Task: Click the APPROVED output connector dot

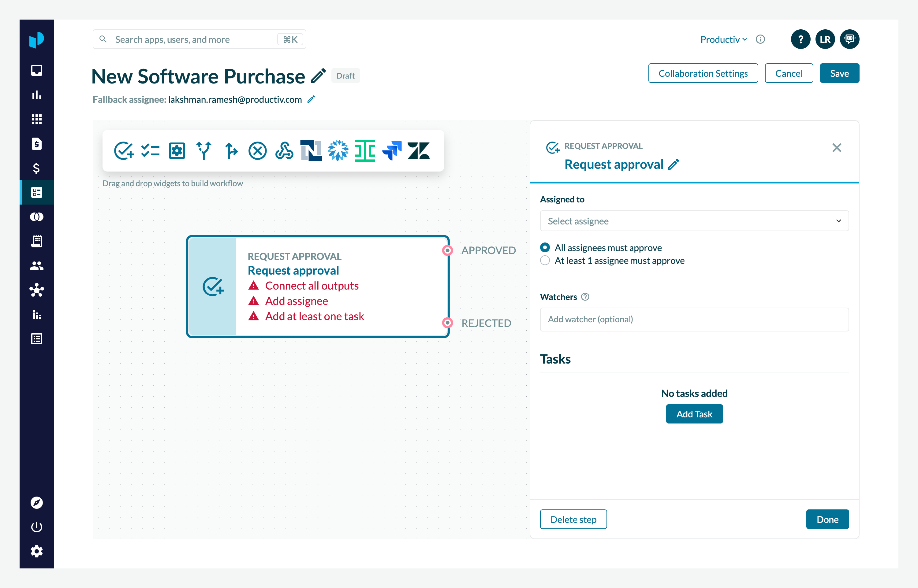Action: coord(447,250)
